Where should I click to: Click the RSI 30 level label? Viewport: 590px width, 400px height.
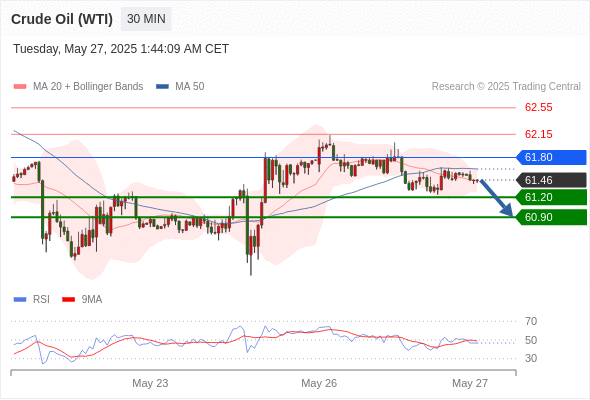pyautogui.click(x=531, y=358)
